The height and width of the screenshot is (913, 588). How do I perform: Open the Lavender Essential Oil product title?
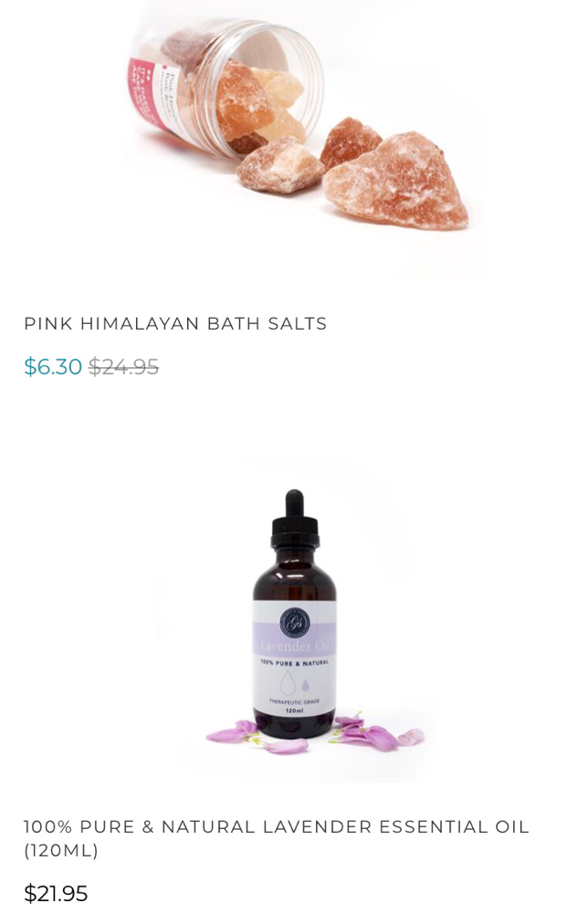click(x=276, y=838)
